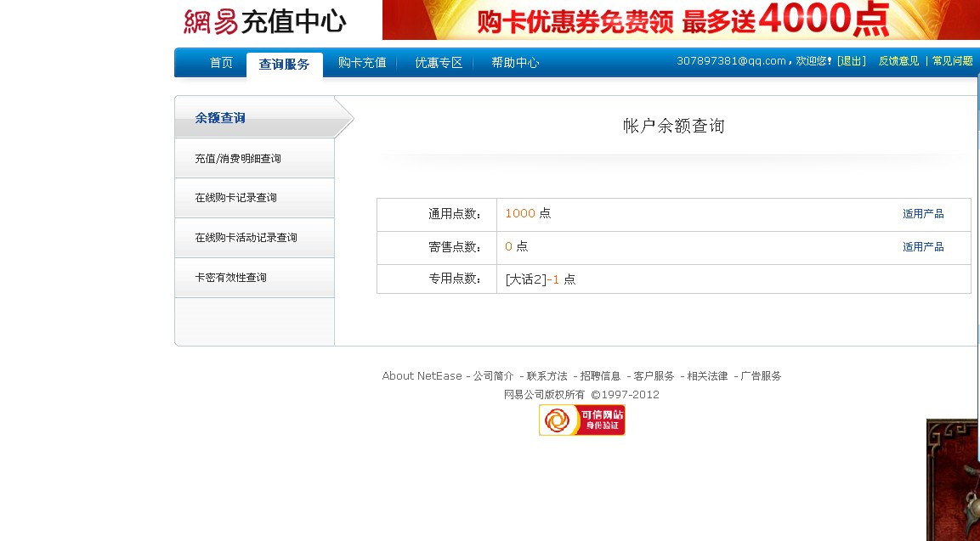The image size is (980, 541).
Task: Open the 客户服务 footer link
Action: coord(654,376)
